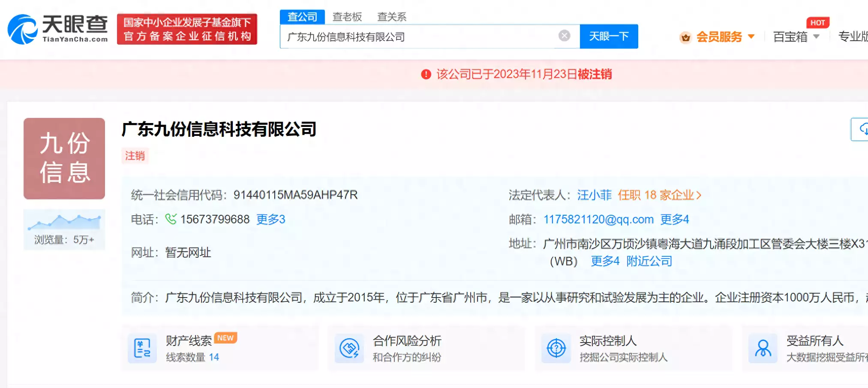868x388 pixels.
Task: Click the 实际控制人 target icon
Action: tap(556, 348)
